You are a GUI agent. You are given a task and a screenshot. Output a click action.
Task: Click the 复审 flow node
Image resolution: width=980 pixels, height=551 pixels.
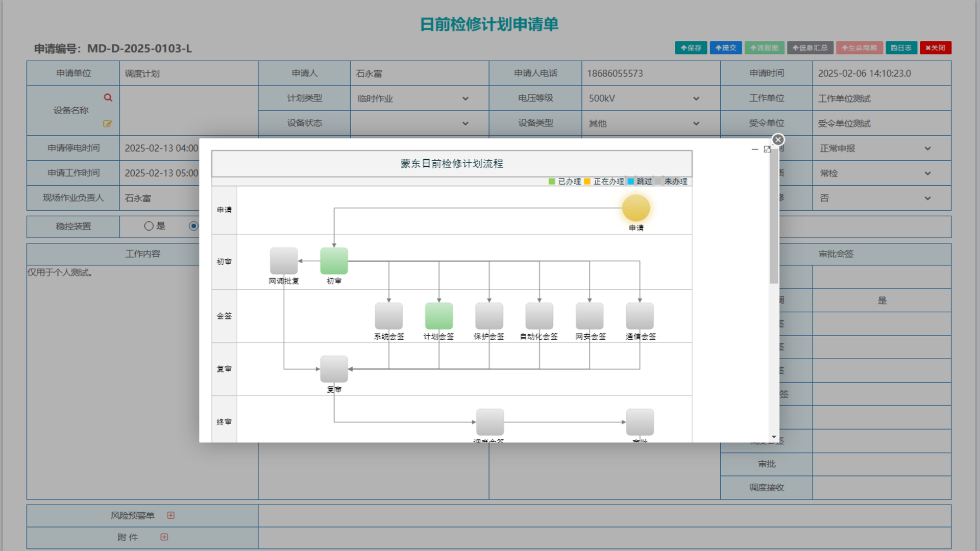pyautogui.click(x=334, y=369)
